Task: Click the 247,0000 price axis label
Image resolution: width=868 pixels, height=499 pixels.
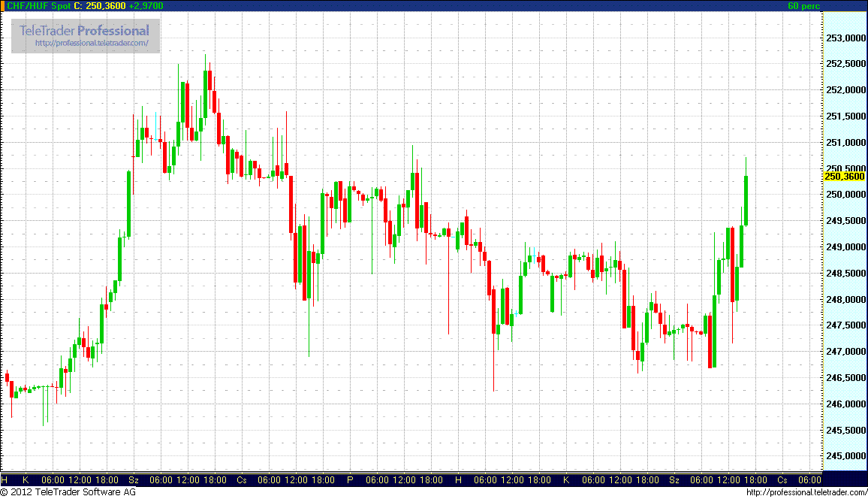Action: (x=845, y=351)
